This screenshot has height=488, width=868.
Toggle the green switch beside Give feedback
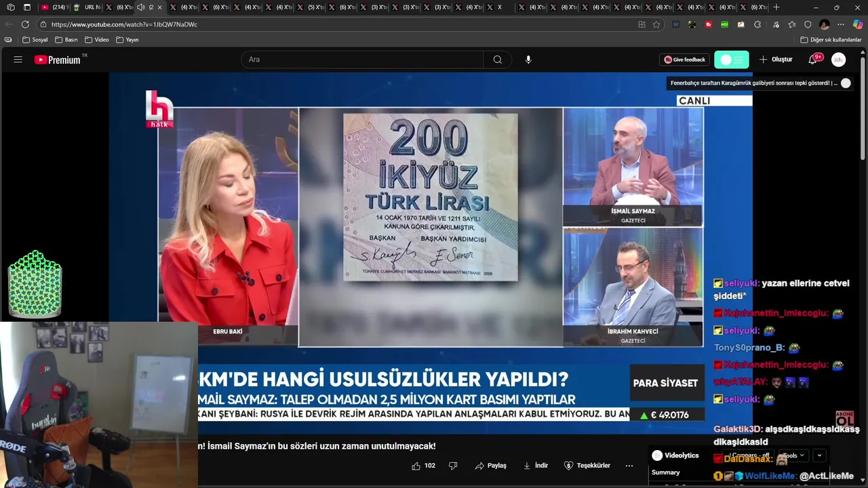(x=732, y=60)
